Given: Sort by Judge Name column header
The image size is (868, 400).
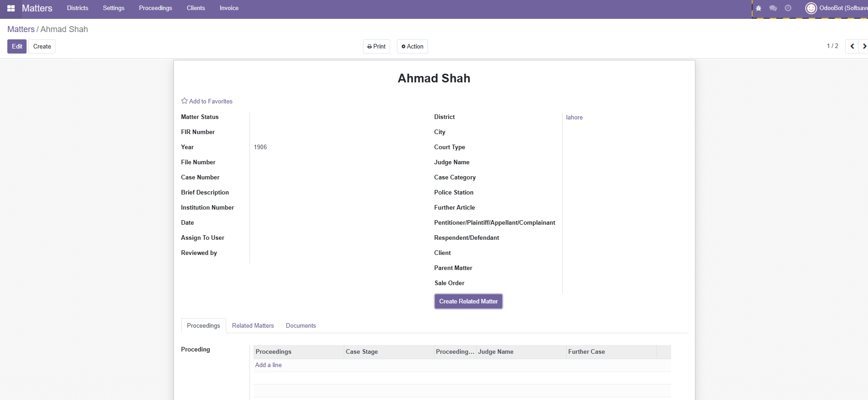Looking at the screenshot, I should 521,352.
